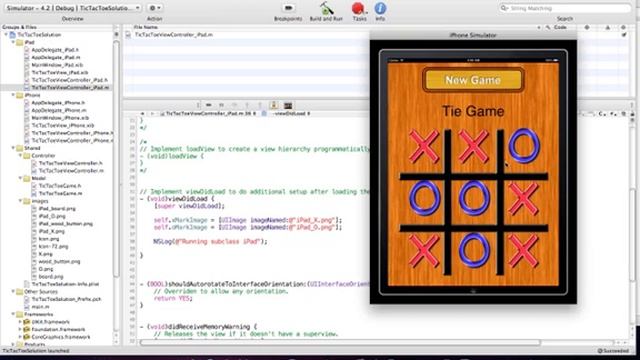
Task: Click the TicTacToeSolution project icon
Action: click(x=13, y=35)
